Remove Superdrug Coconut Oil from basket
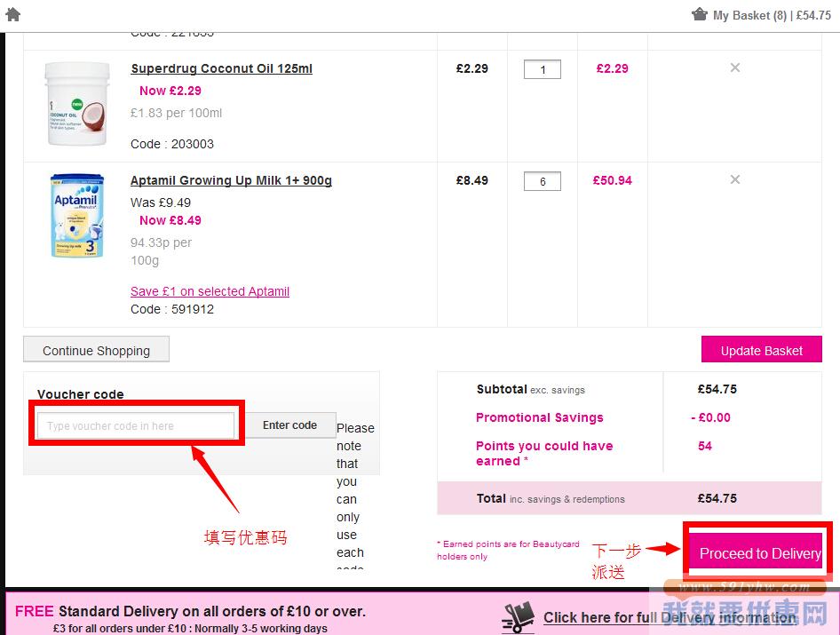 (735, 67)
